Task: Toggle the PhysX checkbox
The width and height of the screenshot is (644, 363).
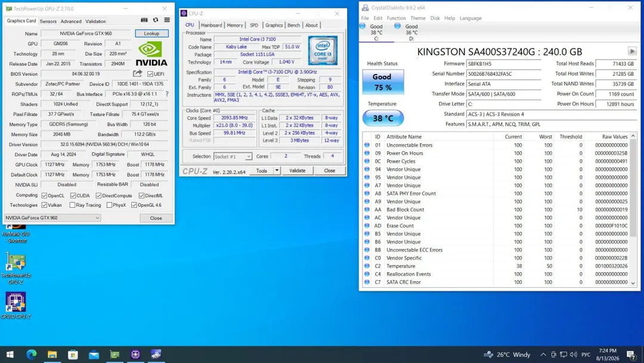Action: [109, 205]
